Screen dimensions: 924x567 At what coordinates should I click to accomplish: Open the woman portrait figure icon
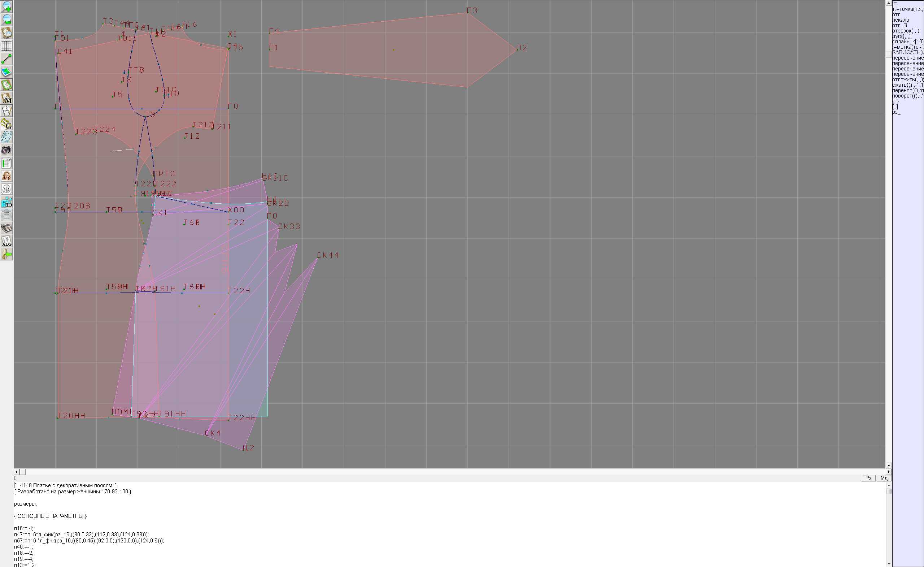click(x=6, y=176)
